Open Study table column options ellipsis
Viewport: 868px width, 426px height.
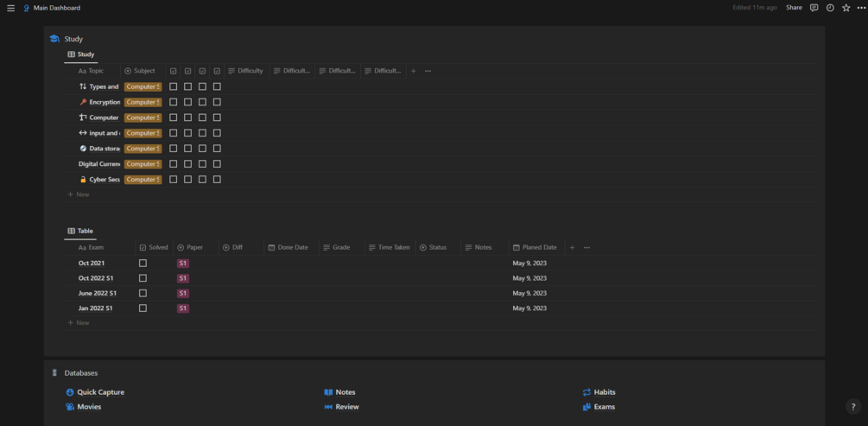tap(428, 71)
